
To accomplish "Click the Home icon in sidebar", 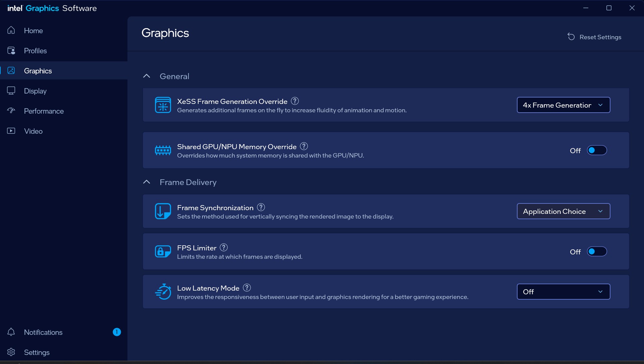I will (x=11, y=31).
